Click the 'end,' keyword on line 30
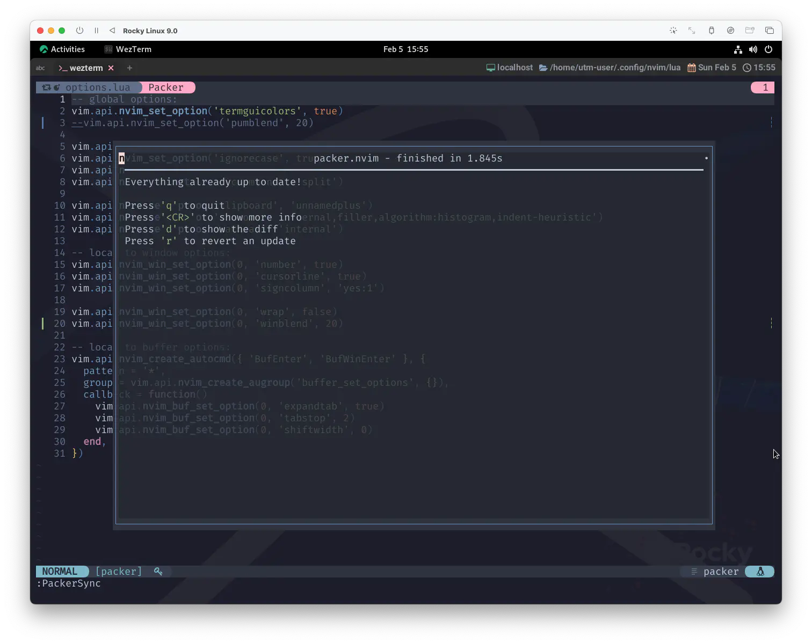812x644 pixels. (95, 442)
